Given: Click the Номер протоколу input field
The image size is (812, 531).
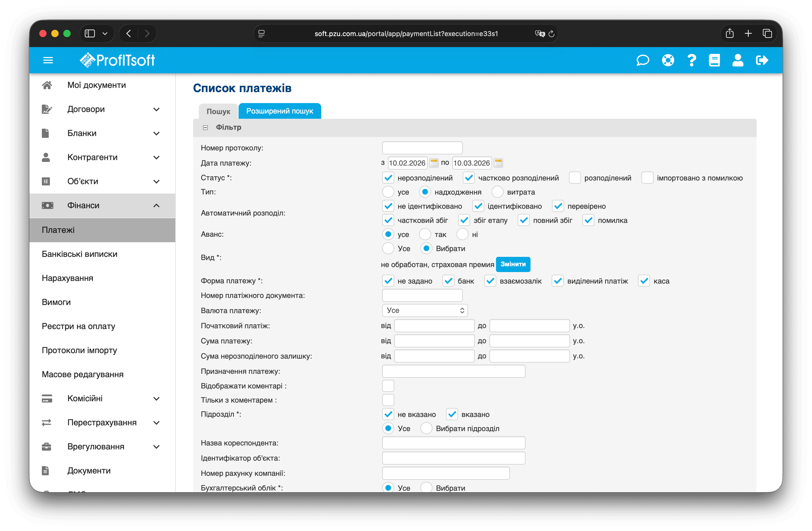Looking at the screenshot, I should [422, 148].
